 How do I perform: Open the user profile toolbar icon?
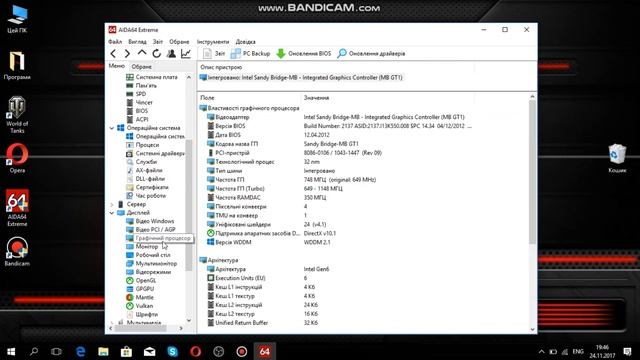click(x=171, y=53)
